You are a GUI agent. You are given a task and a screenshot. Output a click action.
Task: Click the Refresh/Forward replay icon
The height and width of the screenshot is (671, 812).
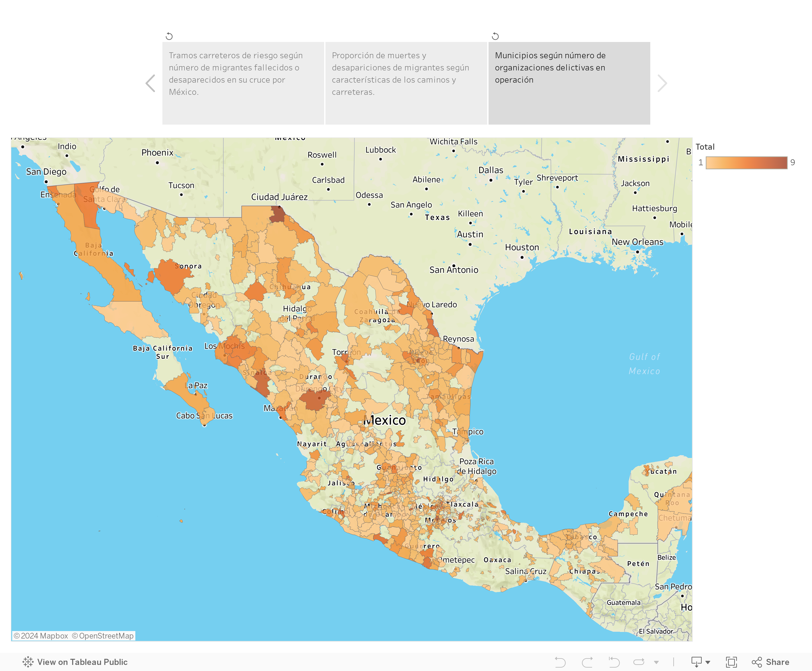tap(639, 662)
